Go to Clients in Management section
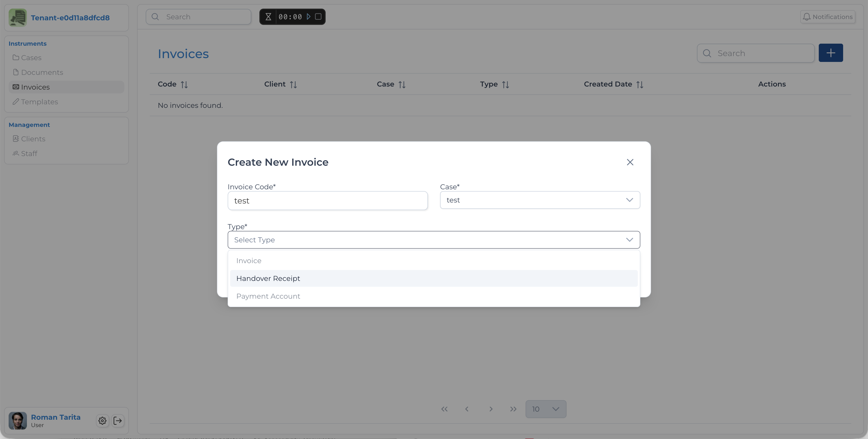This screenshot has width=868, height=439. click(x=33, y=139)
